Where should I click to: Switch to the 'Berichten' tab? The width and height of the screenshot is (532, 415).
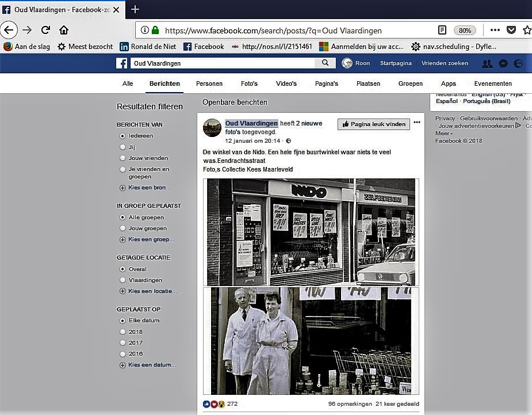tap(164, 83)
